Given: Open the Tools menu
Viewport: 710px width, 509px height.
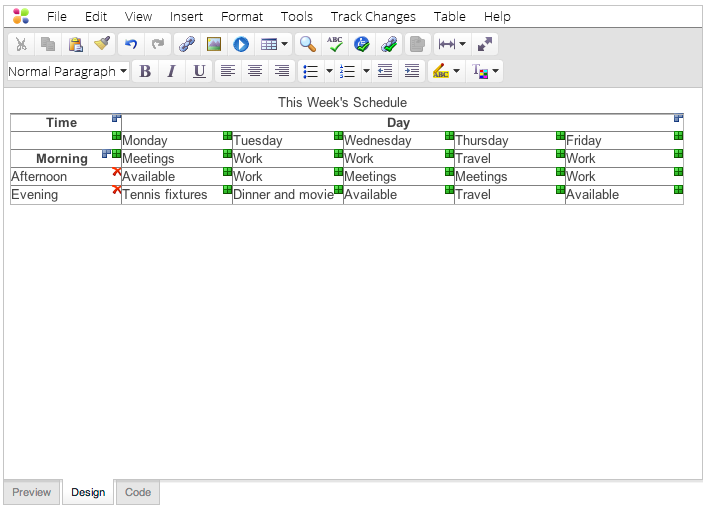Looking at the screenshot, I should coord(297,17).
